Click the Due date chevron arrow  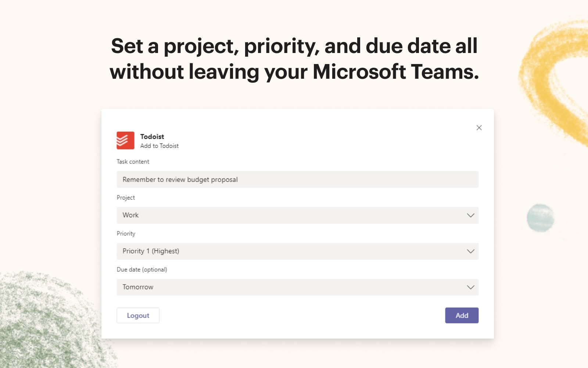point(470,287)
